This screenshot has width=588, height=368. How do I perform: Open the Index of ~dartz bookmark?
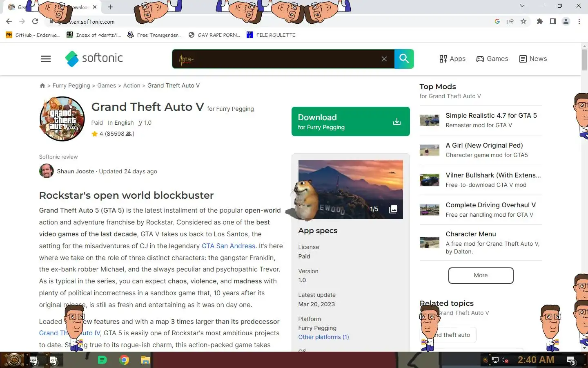(94, 35)
